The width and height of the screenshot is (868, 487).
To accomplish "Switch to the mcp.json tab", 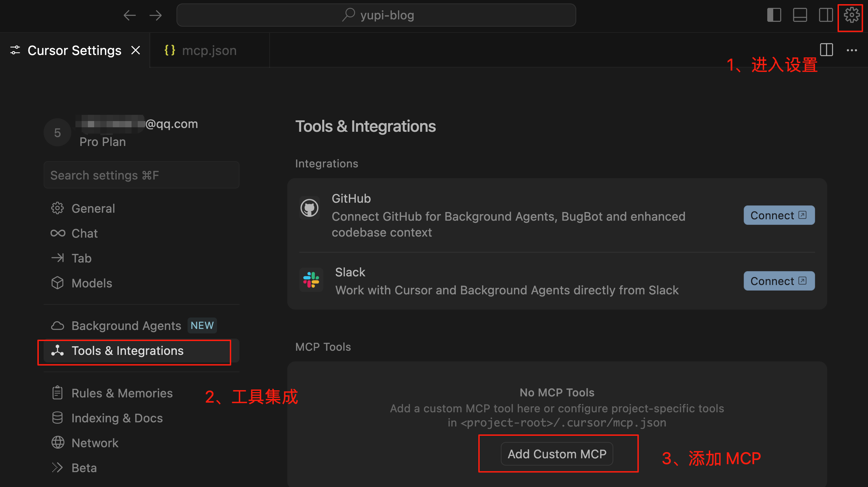I will click(209, 50).
